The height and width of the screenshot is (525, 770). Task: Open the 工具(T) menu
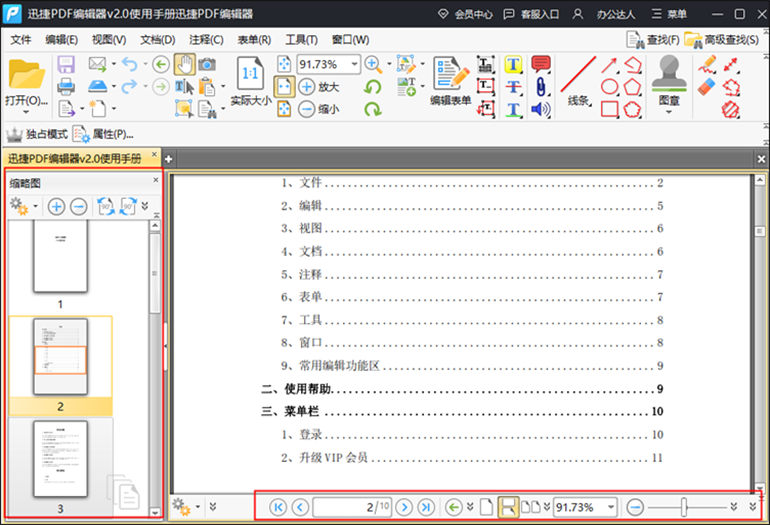point(302,40)
